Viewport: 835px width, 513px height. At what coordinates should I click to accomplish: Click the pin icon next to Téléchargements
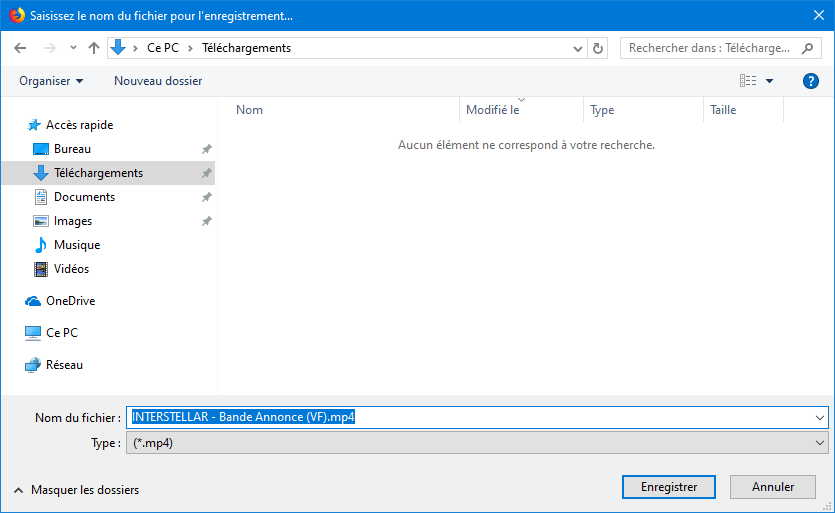pos(207,173)
